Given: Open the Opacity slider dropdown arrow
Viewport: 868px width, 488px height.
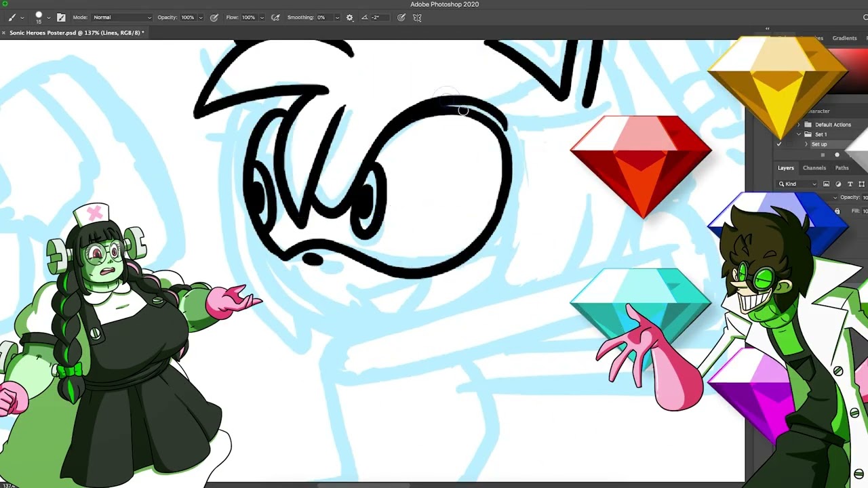Looking at the screenshot, I should pos(201,18).
